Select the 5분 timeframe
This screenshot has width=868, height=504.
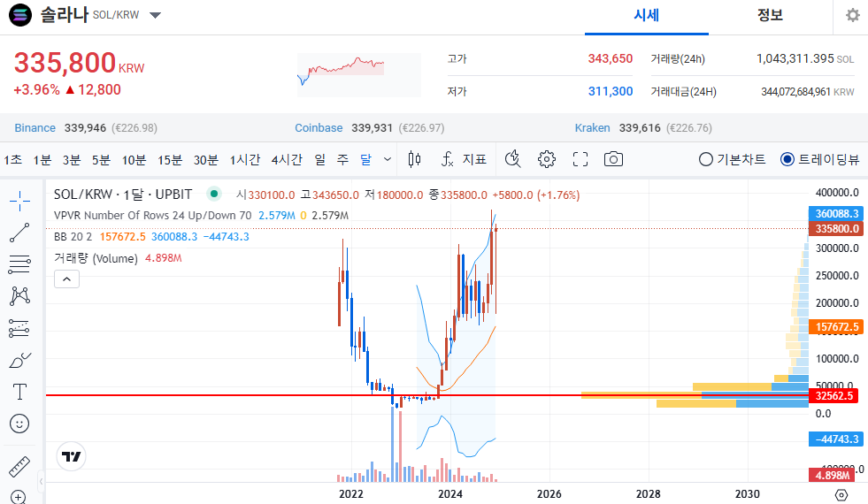click(101, 160)
